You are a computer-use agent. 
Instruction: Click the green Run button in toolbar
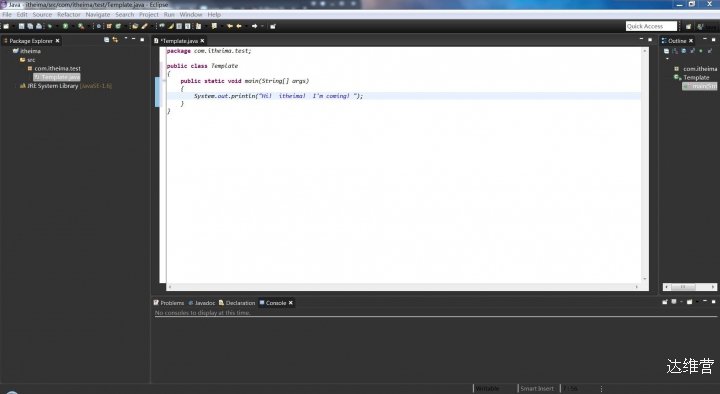[x=65, y=26]
